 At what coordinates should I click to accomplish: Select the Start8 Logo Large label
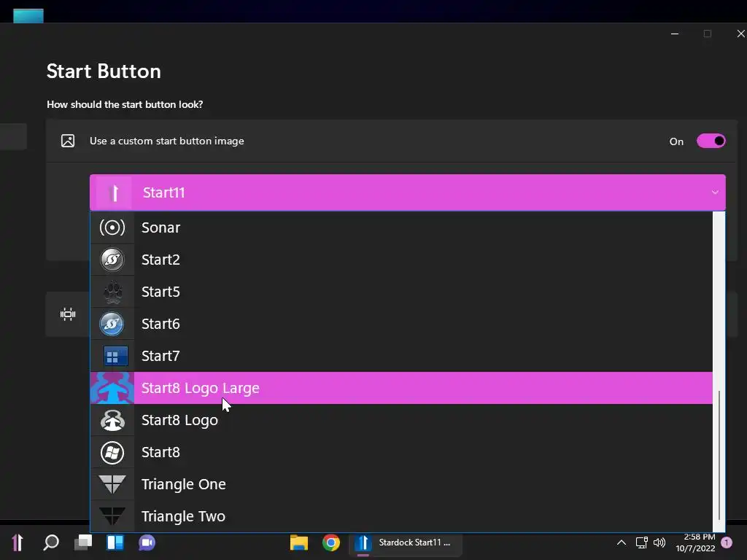[x=201, y=388]
